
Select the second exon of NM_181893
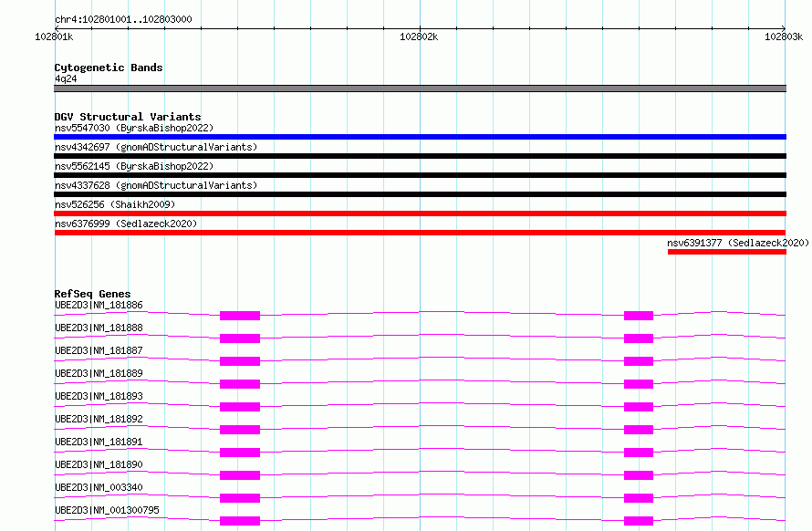(x=639, y=407)
